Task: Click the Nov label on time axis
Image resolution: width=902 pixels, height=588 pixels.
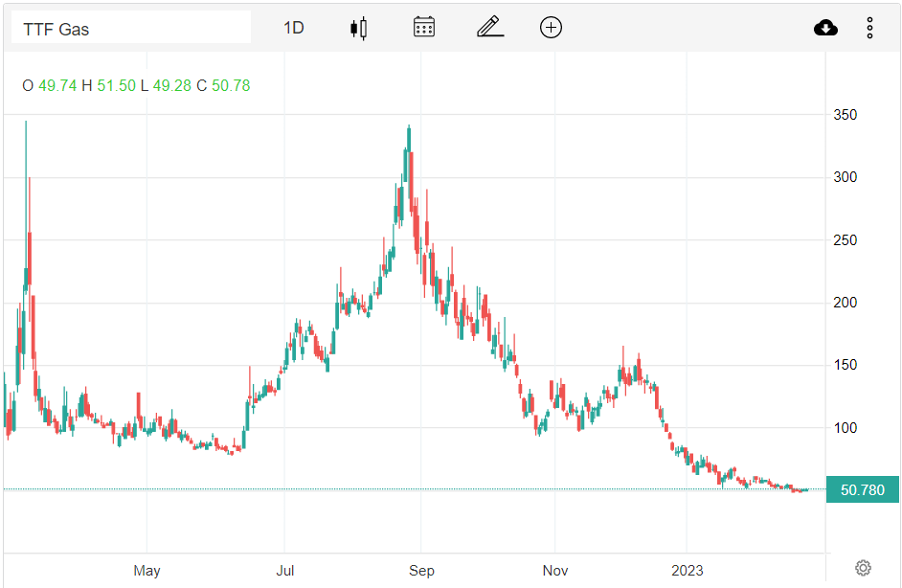Action: click(555, 571)
